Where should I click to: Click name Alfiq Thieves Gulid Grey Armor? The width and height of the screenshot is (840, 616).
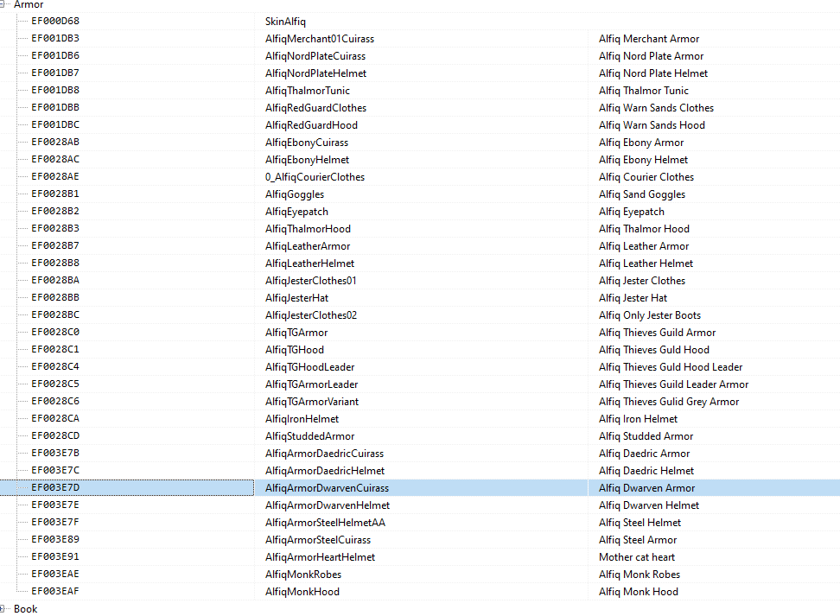669,402
